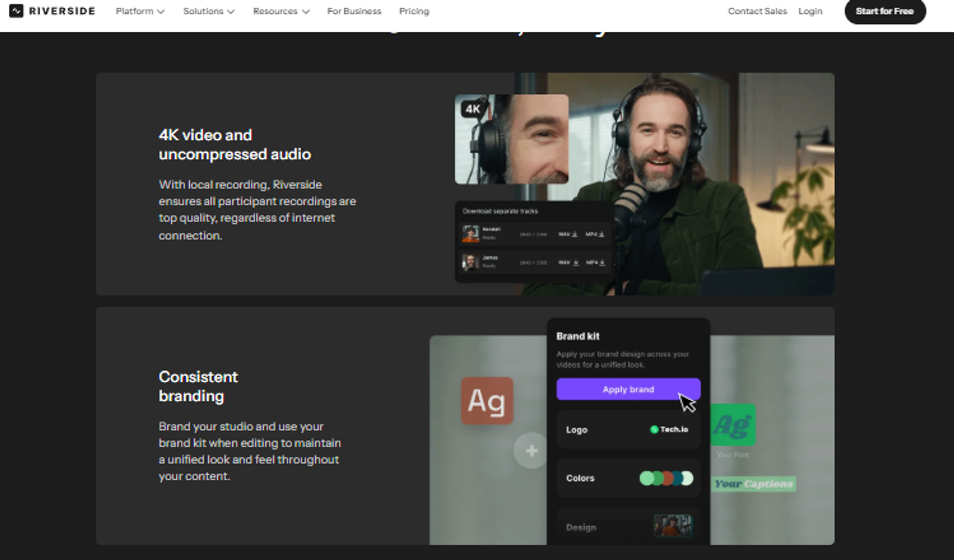Open the Resources dropdown
This screenshot has height=560, width=954.
tap(281, 11)
